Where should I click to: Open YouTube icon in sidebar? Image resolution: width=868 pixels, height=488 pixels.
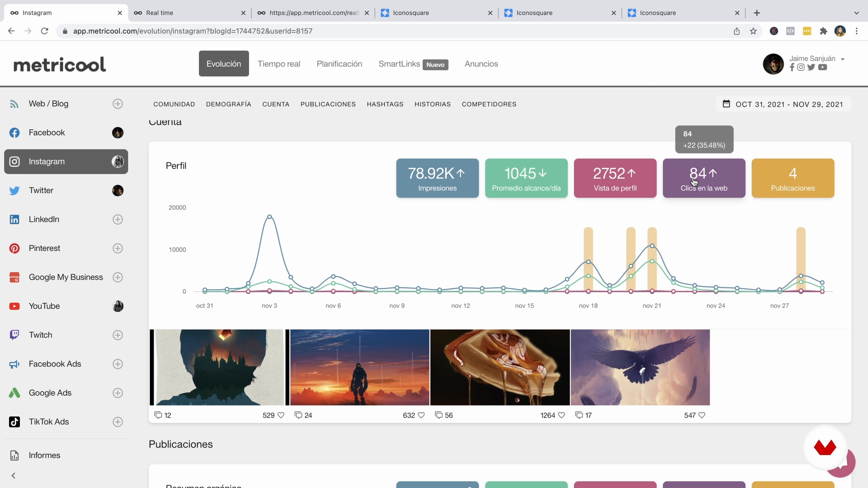(x=14, y=306)
